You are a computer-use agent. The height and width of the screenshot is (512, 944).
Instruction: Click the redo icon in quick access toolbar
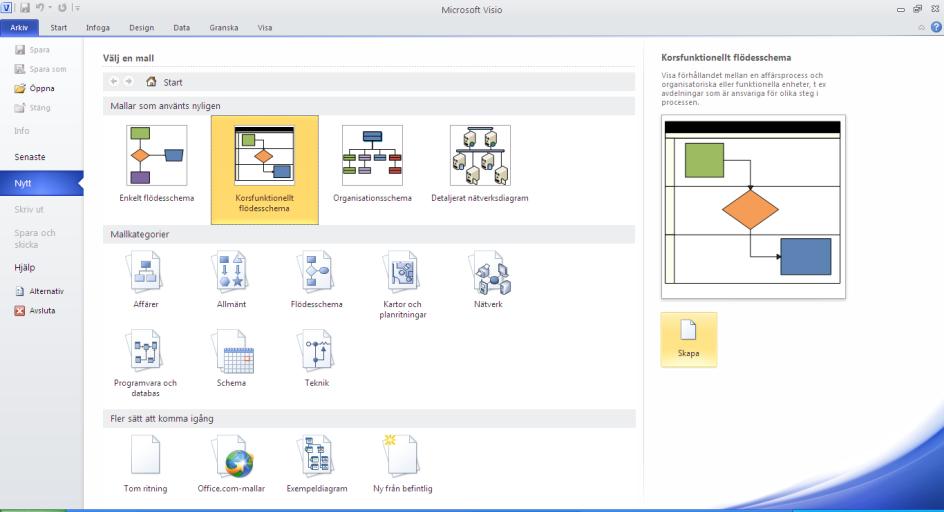(62, 8)
